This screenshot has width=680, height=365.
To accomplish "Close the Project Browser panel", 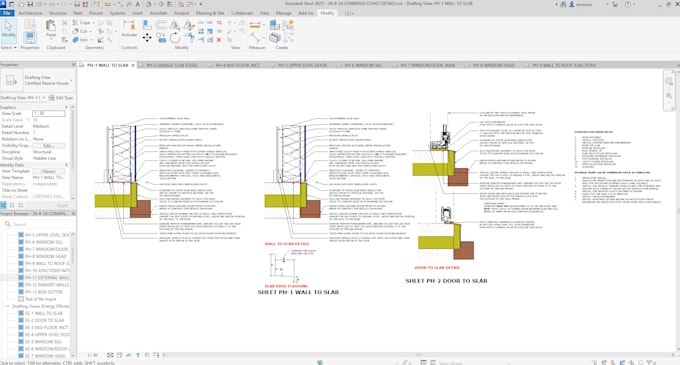I will 73,214.
